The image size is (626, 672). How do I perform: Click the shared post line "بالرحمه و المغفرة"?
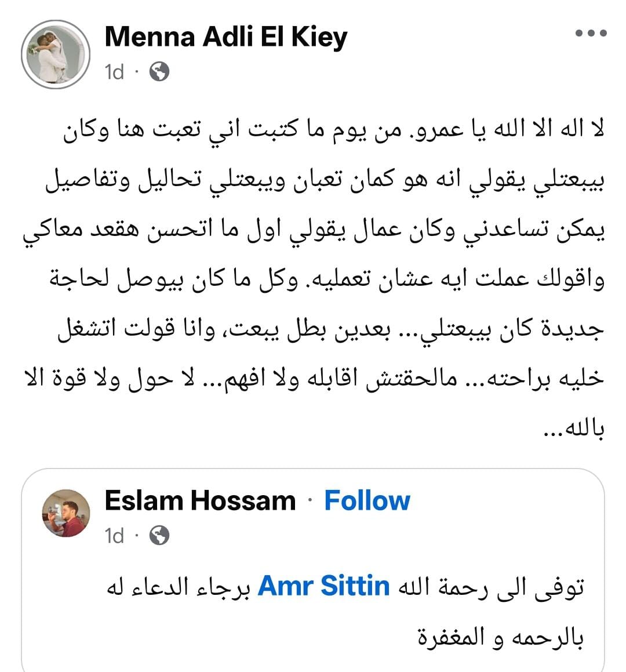click(501, 638)
